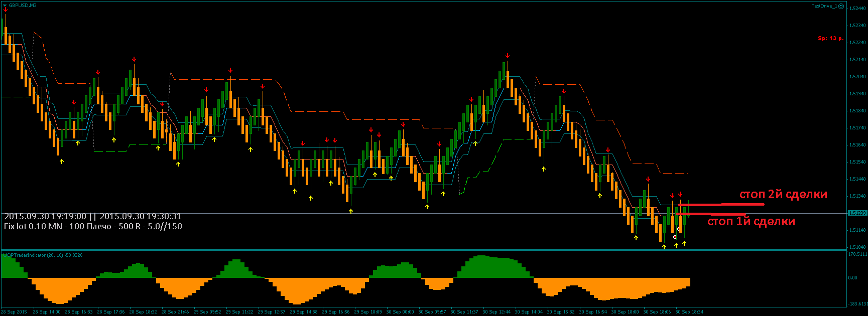Image resolution: width=868 pixels, height=316 pixels.
Task: Click indicator scale value -183.6131
Action: point(858,303)
